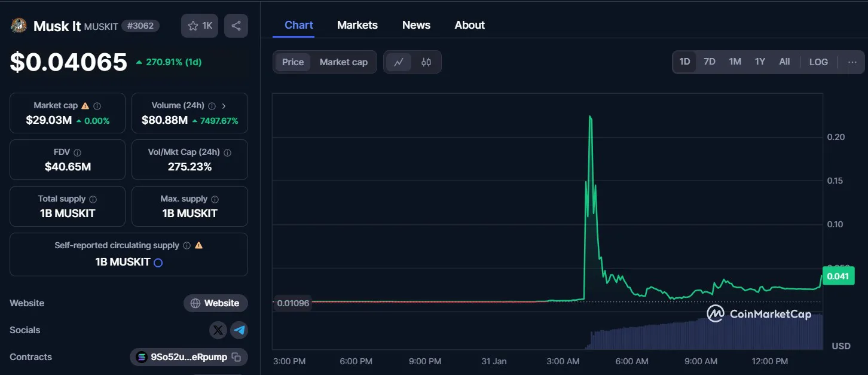Switch to the About tab
Image resolution: width=868 pixels, height=375 pixels.
pos(469,25)
